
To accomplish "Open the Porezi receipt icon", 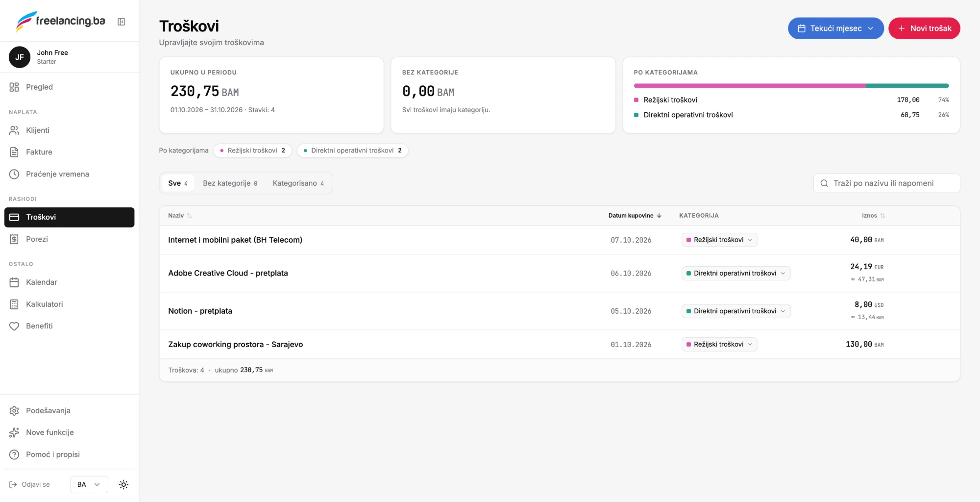I will pos(14,239).
